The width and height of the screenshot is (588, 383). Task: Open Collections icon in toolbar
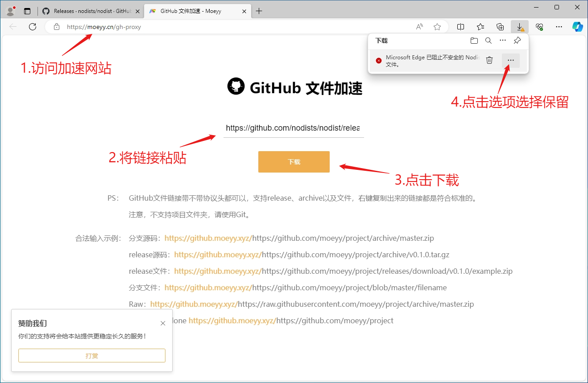[500, 27]
